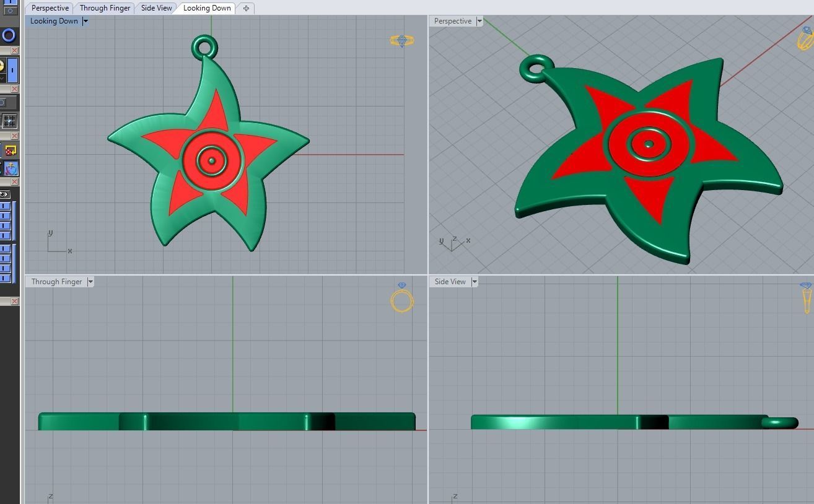814x504 pixels.
Task: Open the Perspective viewport title dropdown arrow
Action: point(479,21)
